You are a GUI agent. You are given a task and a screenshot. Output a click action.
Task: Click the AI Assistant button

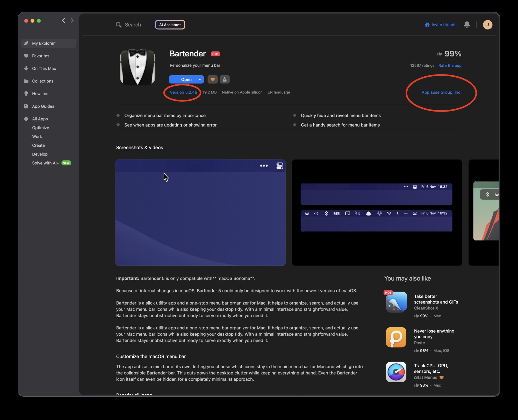point(170,25)
